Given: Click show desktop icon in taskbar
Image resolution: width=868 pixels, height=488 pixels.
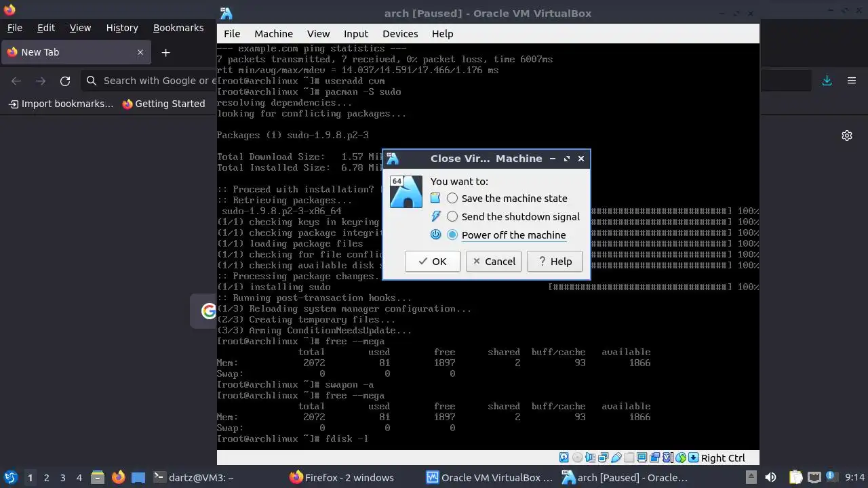Looking at the screenshot, I should pyautogui.click(x=138, y=478).
